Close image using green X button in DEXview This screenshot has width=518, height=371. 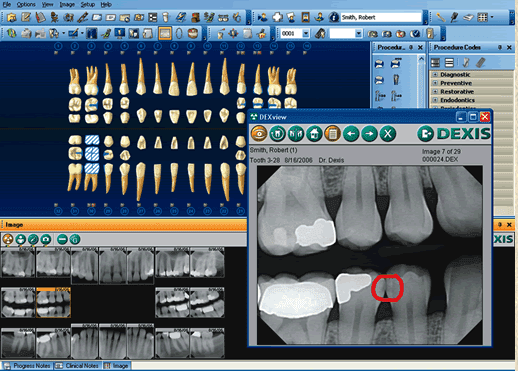coord(387,134)
